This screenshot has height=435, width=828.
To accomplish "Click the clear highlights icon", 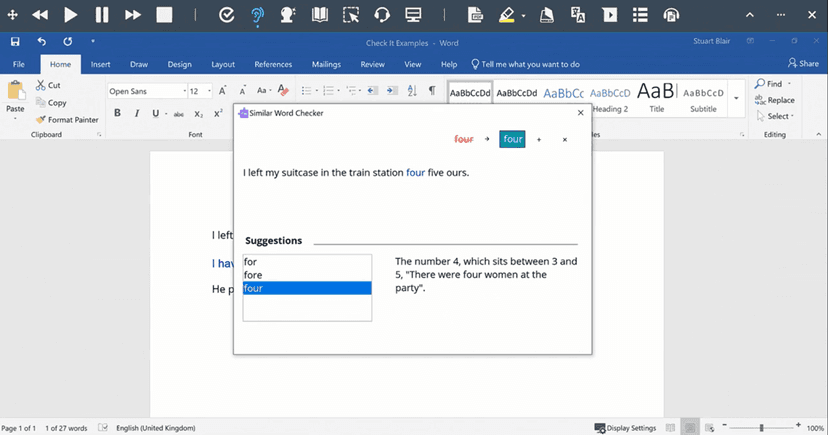I will coord(547,15).
